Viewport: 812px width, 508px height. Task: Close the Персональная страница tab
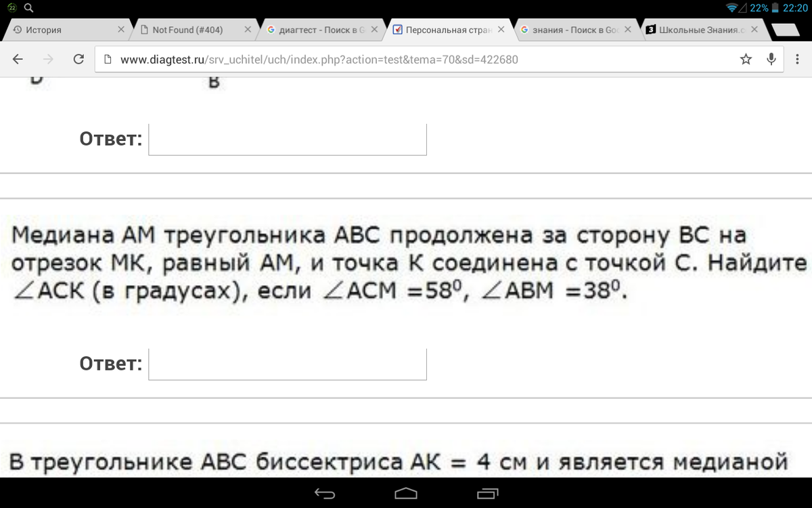(x=501, y=30)
